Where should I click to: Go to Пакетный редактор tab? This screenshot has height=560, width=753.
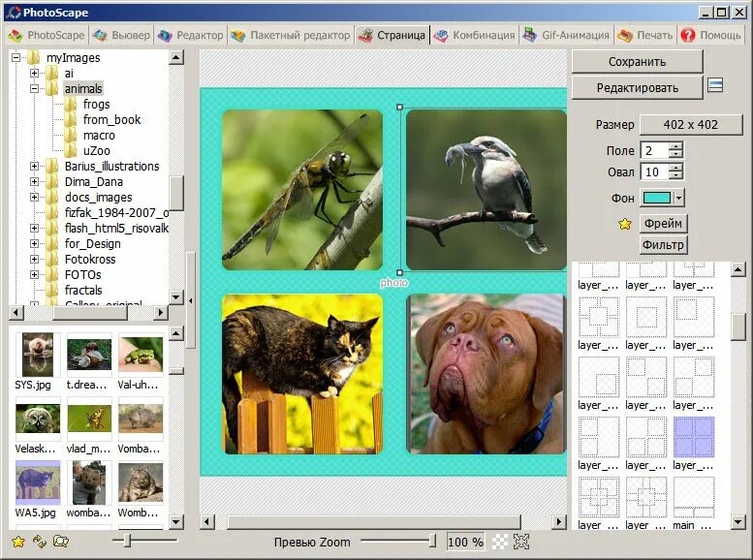point(290,35)
